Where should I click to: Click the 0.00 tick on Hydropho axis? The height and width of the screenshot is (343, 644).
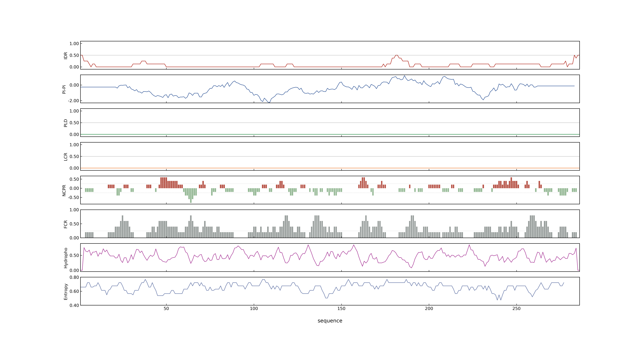[74, 270]
